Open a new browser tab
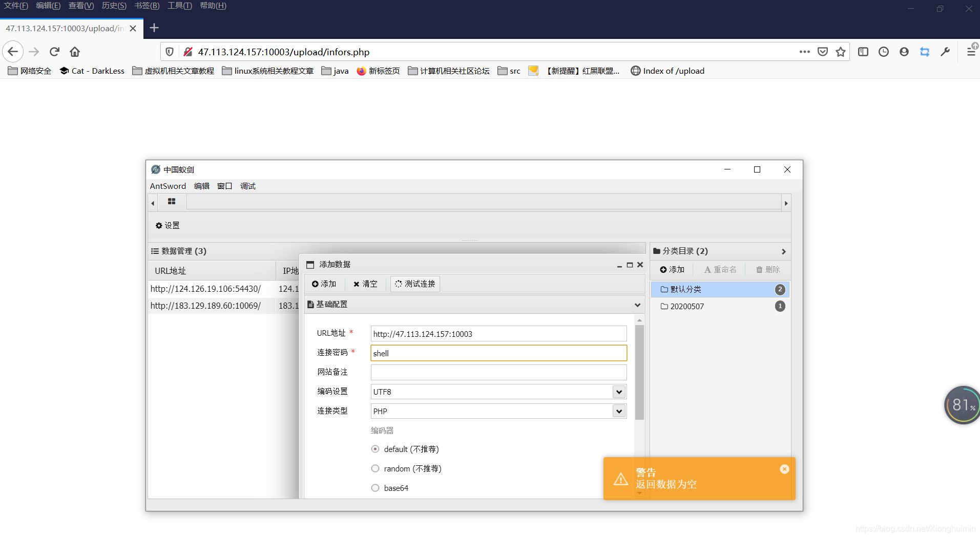 (x=154, y=28)
